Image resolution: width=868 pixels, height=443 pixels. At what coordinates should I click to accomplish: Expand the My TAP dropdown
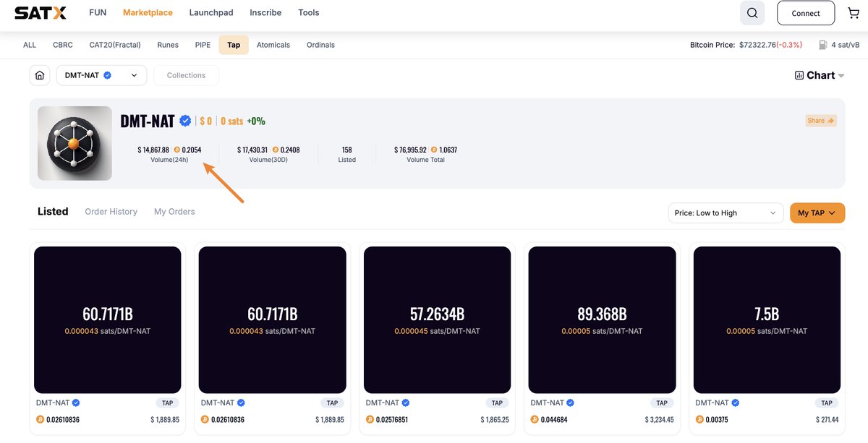[x=817, y=213]
